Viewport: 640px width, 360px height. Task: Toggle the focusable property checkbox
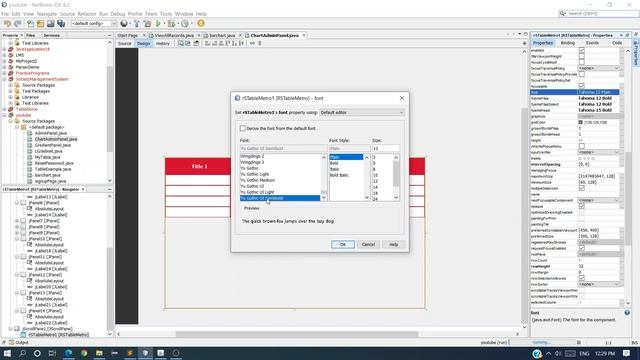click(x=582, y=86)
